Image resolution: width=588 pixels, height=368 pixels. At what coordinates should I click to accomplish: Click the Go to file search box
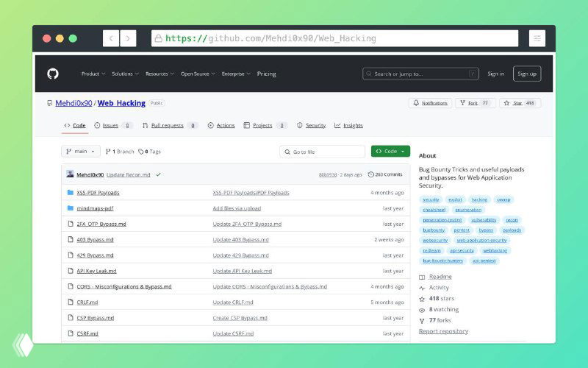tap(322, 152)
